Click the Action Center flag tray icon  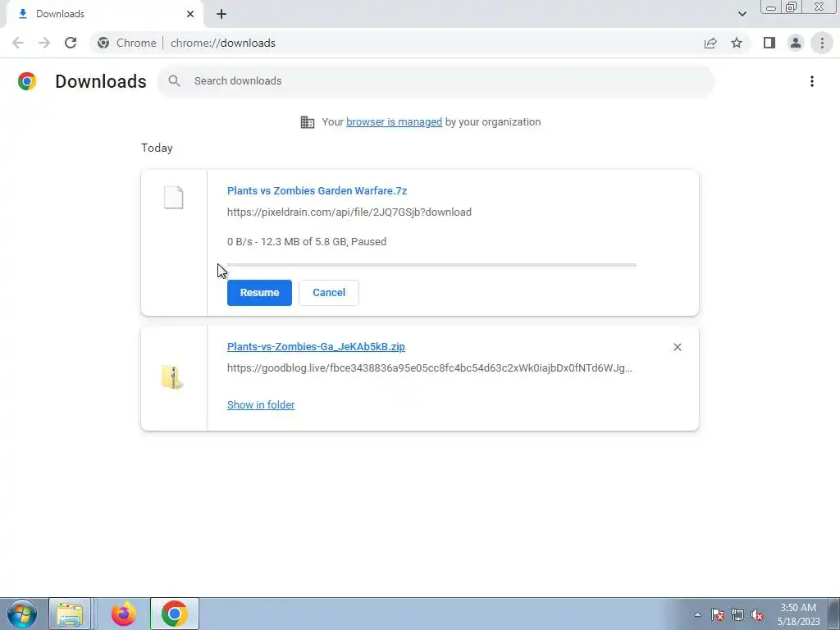pos(718,614)
